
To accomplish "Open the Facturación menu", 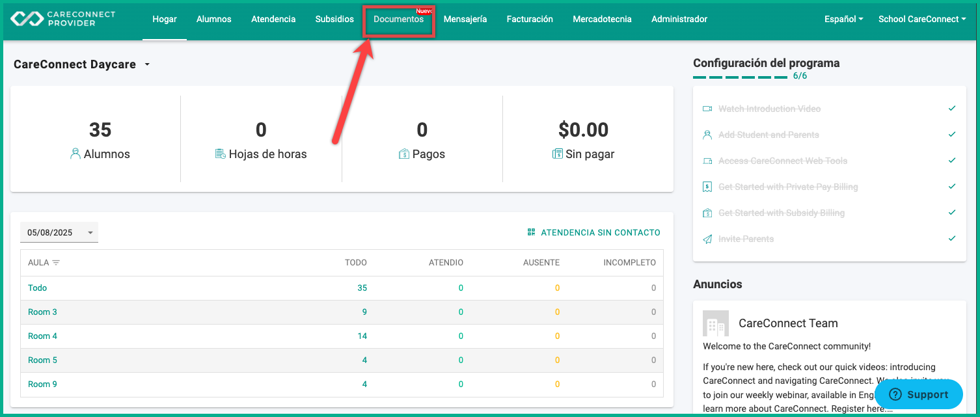I will tap(530, 19).
